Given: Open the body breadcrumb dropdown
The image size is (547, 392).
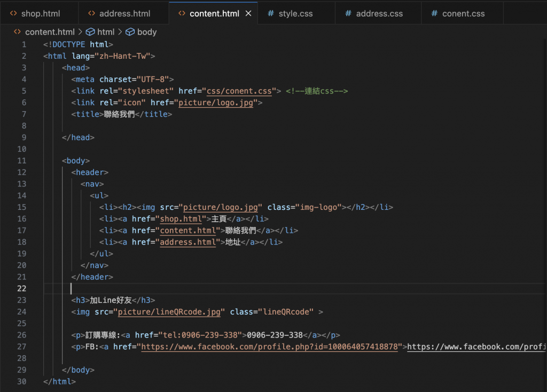Looking at the screenshot, I should pos(147,32).
